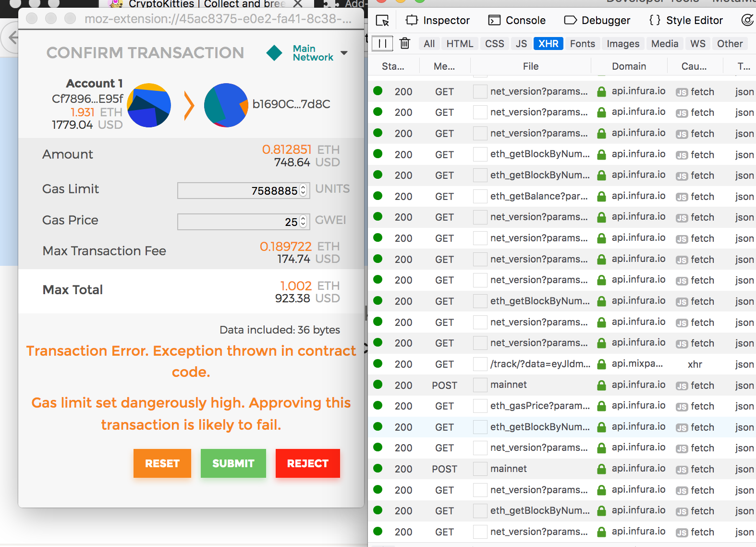Click recipient address b1690C...7d8C
This screenshot has width=756, height=547.
pyautogui.click(x=292, y=104)
